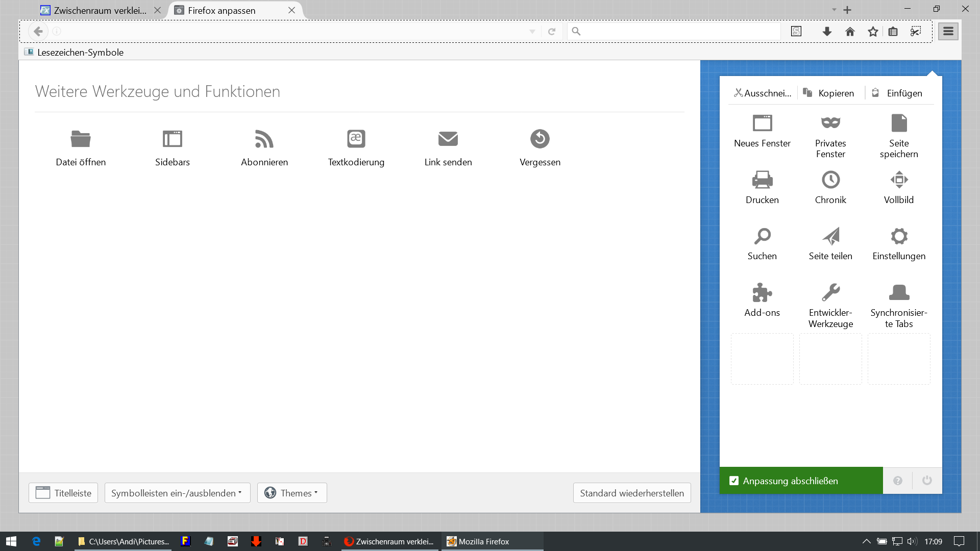The height and width of the screenshot is (551, 980).
Task: Click the Privates Fenster mask icon
Action: tap(830, 123)
